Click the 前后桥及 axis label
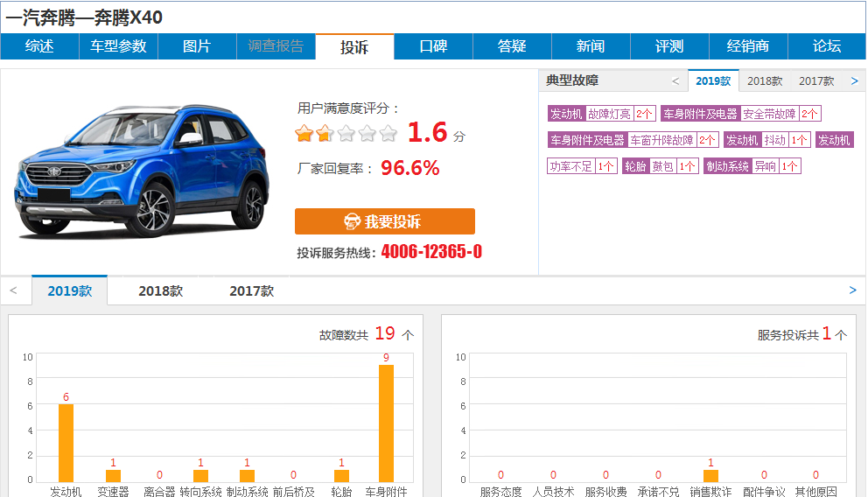The image size is (868, 497). [x=293, y=492]
